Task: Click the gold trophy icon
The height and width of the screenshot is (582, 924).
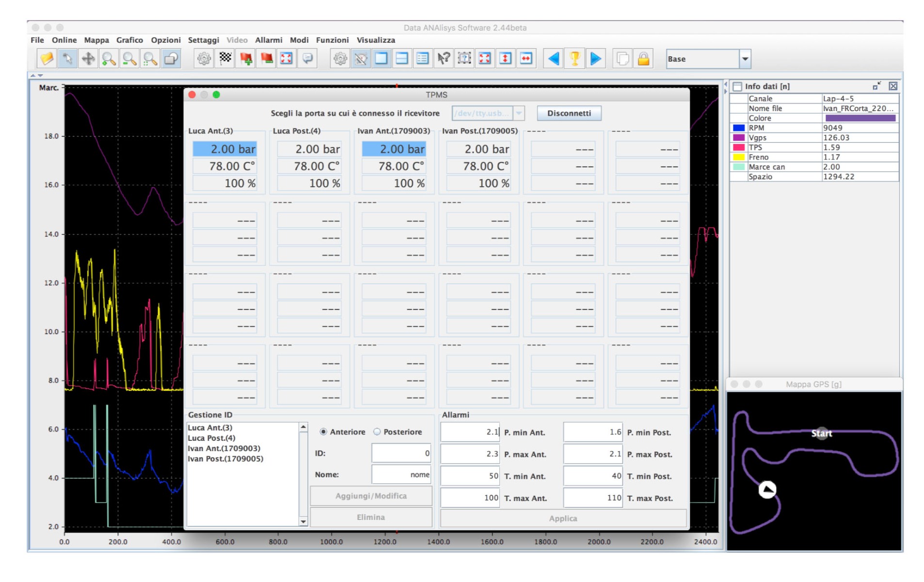Action: (x=574, y=59)
